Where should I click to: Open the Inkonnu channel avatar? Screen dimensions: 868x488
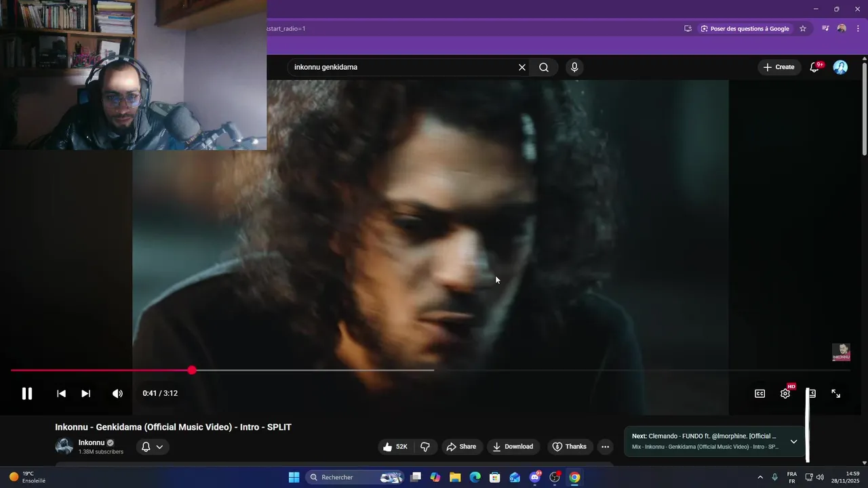tap(64, 447)
